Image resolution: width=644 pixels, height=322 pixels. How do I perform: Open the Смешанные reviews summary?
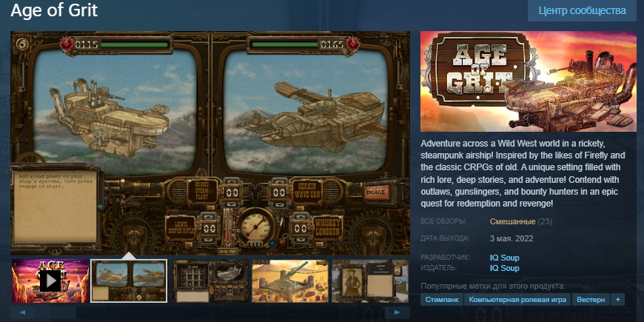pos(512,222)
